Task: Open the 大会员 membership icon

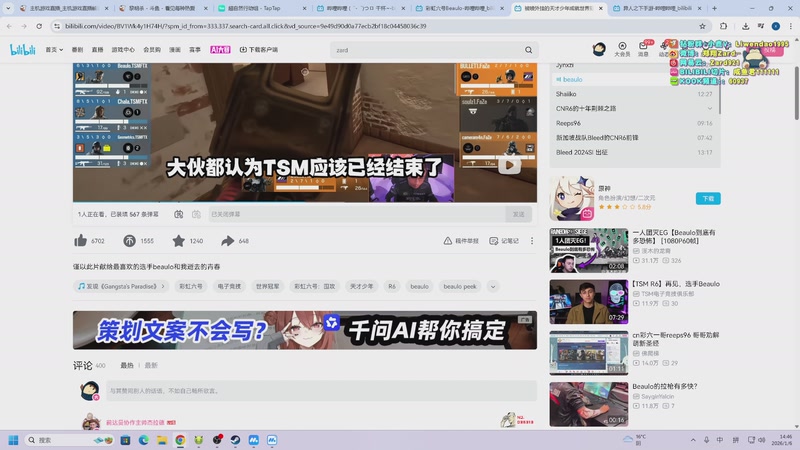Action: pos(622,49)
